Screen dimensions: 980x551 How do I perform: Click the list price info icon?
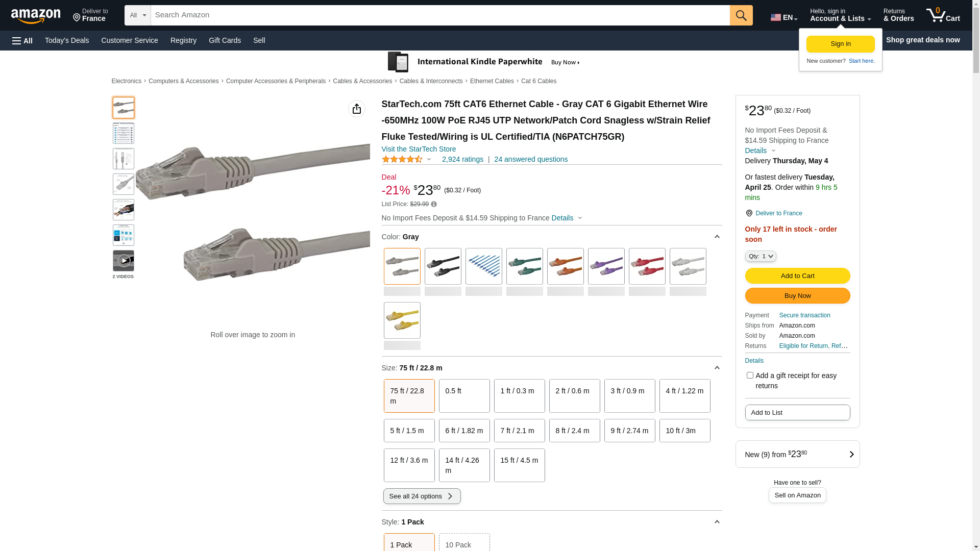[x=434, y=205]
